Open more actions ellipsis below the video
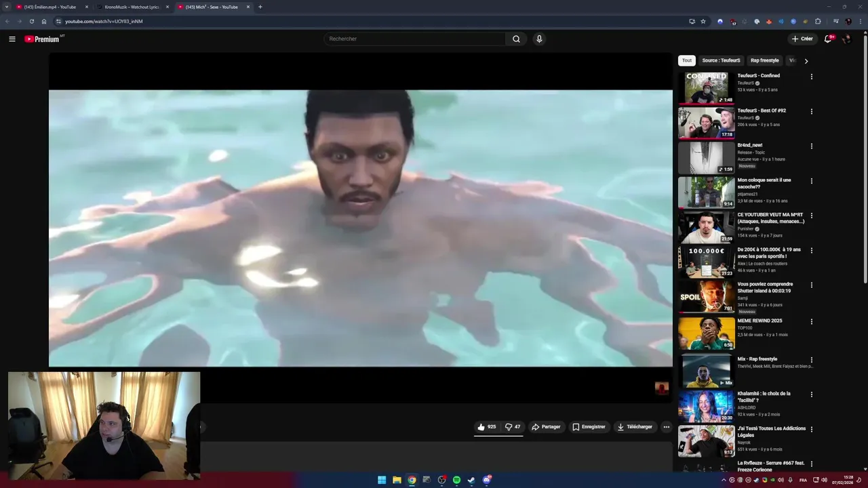 [x=666, y=427]
